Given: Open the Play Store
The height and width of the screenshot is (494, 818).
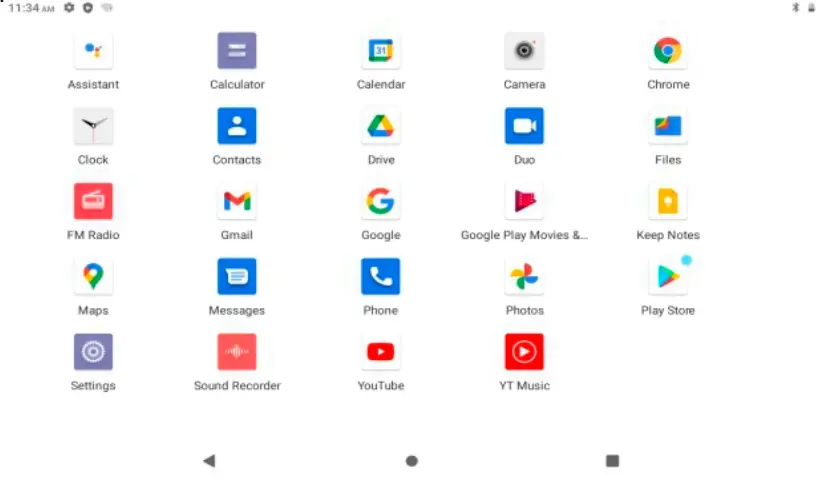Looking at the screenshot, I should point(668,276).
